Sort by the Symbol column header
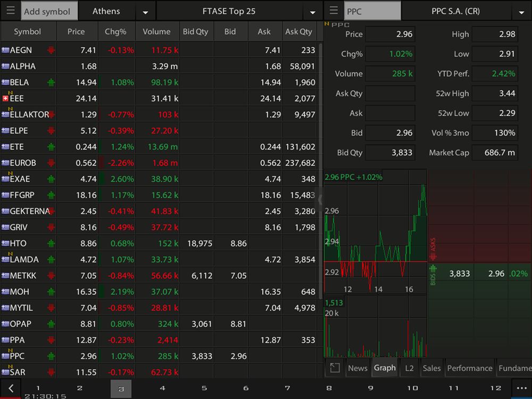Screen dimensions: 532x399 point(28,31)
